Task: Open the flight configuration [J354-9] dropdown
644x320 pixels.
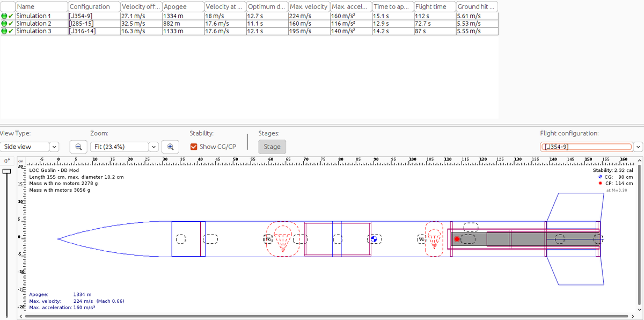Action: pyautogui.click(x=638, y=146)
